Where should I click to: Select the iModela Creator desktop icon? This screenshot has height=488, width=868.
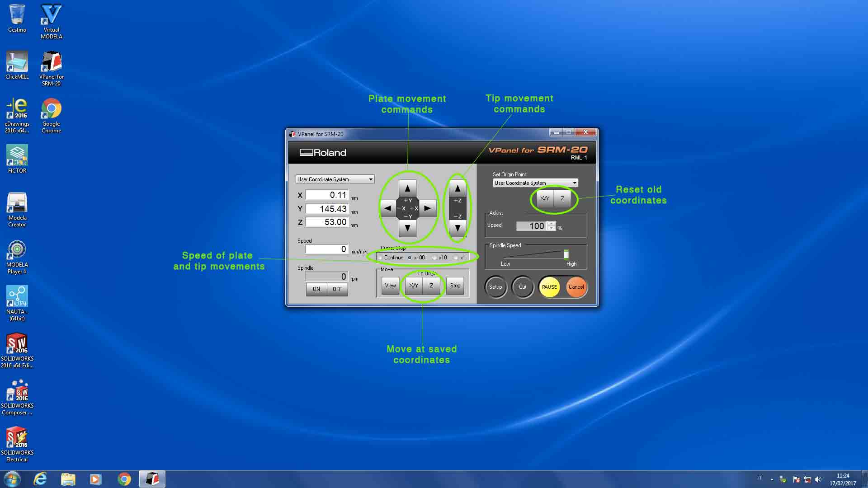[x=17, y=210]
